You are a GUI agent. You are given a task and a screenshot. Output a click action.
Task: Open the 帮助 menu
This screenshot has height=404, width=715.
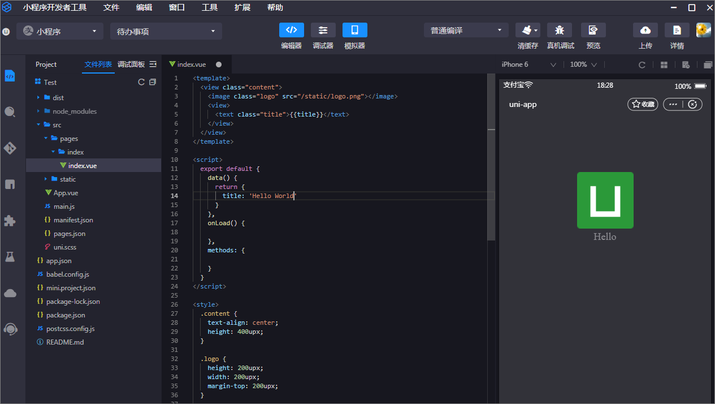tap(275, 7)
